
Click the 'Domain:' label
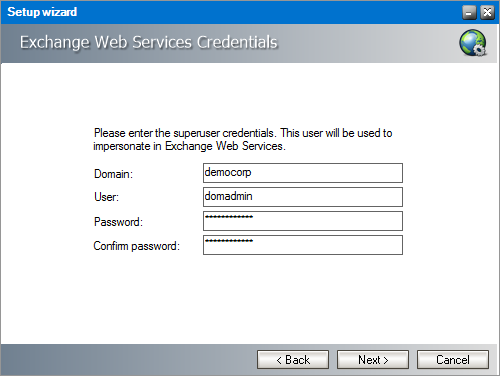(x=113, y=174)
